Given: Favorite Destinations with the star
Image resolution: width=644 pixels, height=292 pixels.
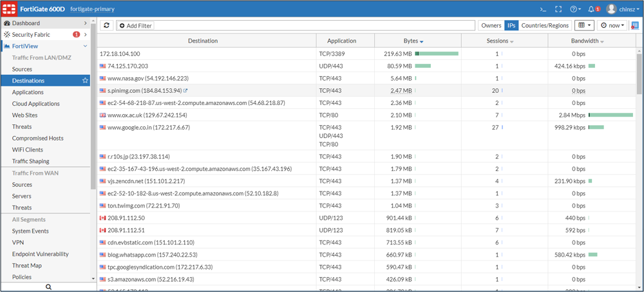Looking at the screenshot, I should coord(86,81).
